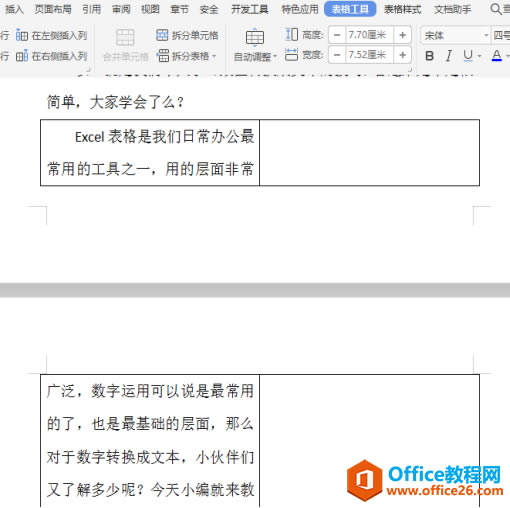Screen dimensions: 510x508
Task: Expand the auto-adjust dropdown arrow
Action: click(275, 56)
